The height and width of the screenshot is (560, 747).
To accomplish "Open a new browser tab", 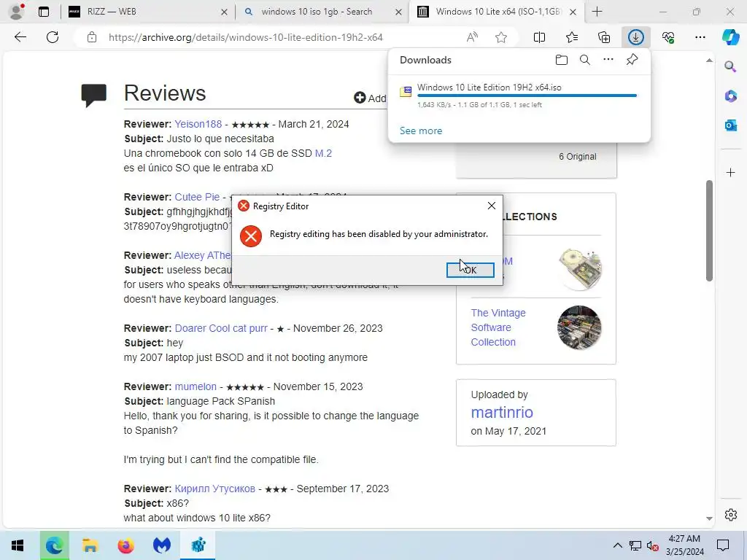I will [597, 12].
